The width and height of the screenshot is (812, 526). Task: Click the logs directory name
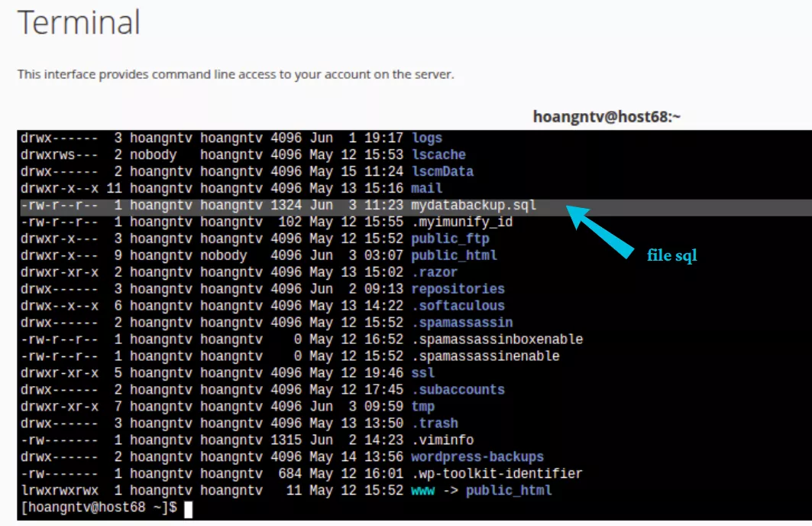pyautogui.click(x=425, y=138)
